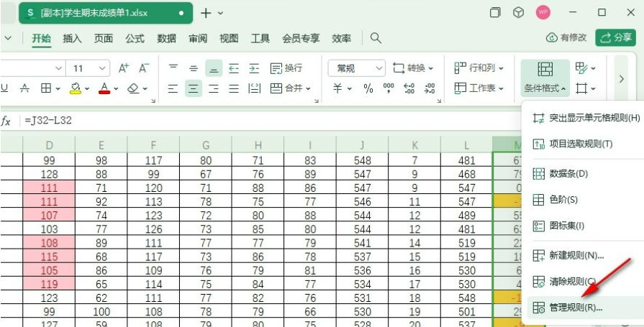644x327 pixels.
Task: Click the search magnifier icon
Action: tap(376, 38)
